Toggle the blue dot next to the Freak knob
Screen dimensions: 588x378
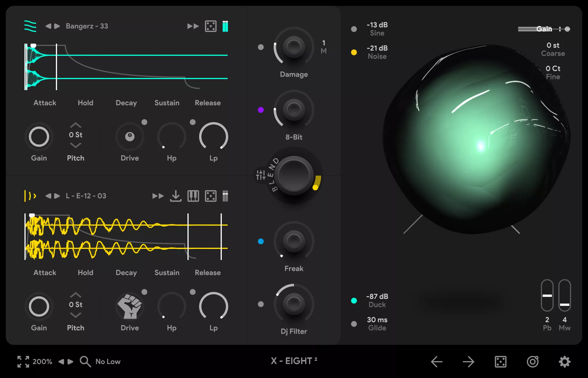click(261, 241)
